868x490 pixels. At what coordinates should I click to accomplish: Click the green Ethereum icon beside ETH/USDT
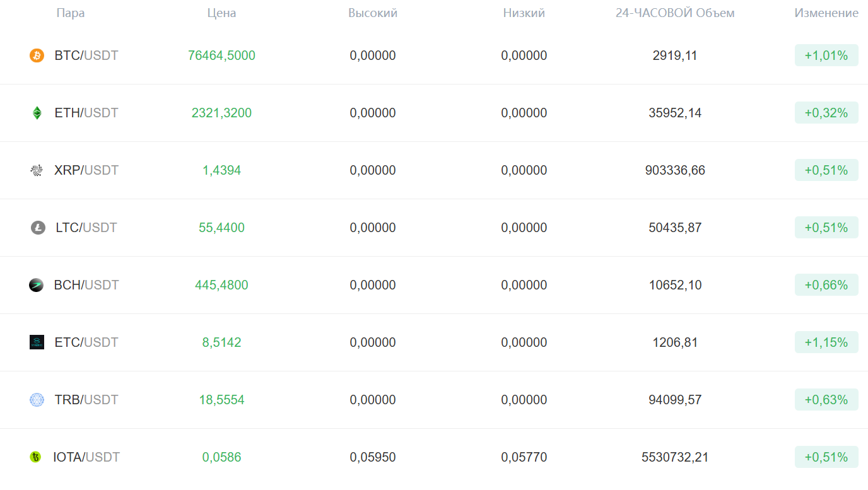[x=37, y=113]
